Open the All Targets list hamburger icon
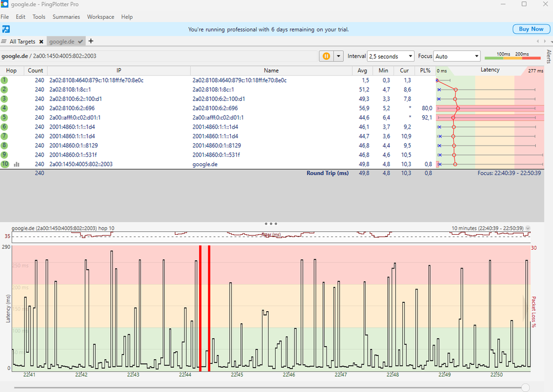The image size is (553, 392). (x=4, y=42)
